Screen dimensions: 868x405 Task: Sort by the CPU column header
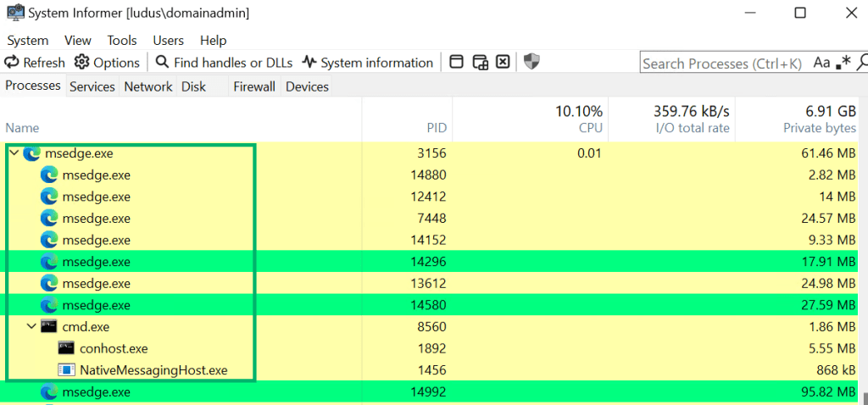pyautogui.click(x=531, y=119)
